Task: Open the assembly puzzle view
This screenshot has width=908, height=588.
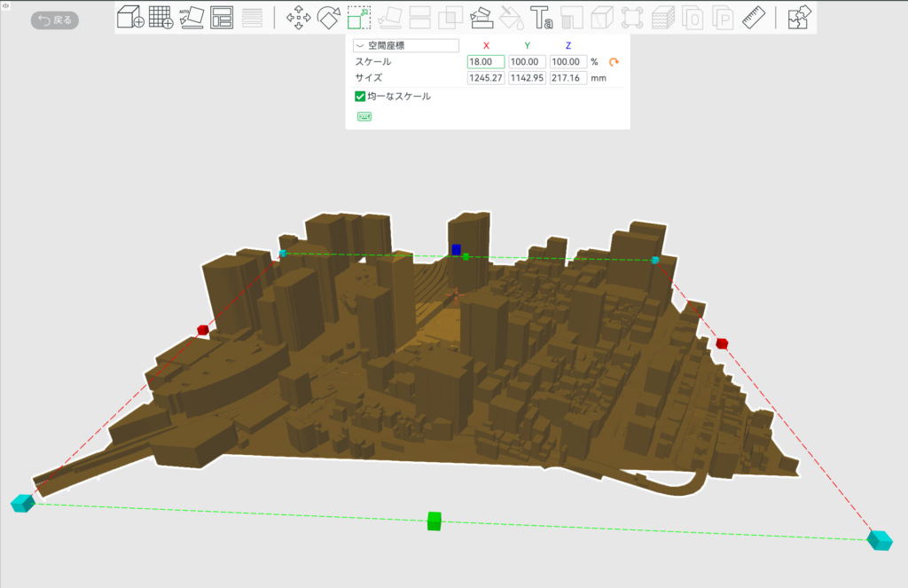Action: [799, 18]
